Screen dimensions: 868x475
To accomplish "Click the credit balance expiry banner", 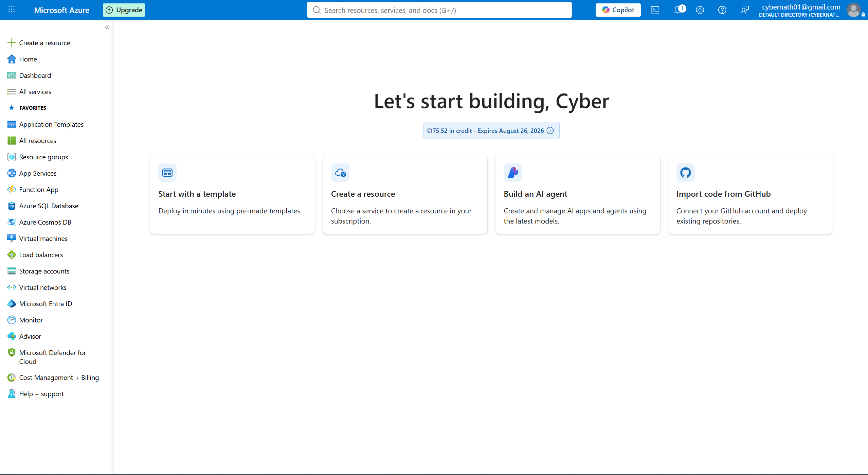I will tap(491, 130).
